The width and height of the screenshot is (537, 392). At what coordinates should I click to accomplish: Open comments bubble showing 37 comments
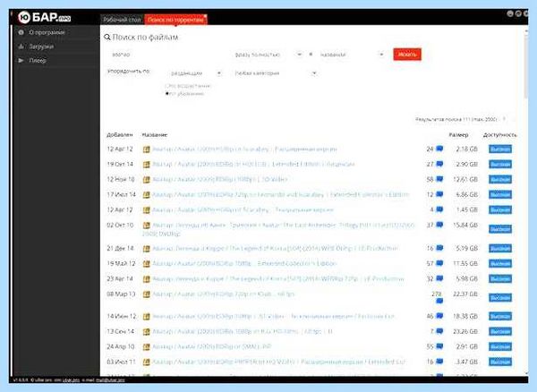(439, 225)
